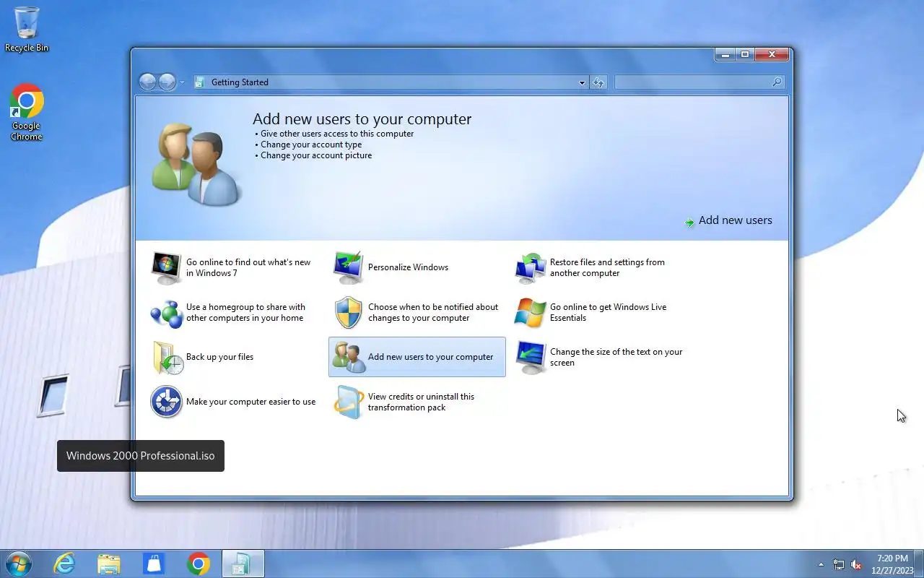Click the Windows 2000 Professional.iso tooltip

tap(141, 456)
